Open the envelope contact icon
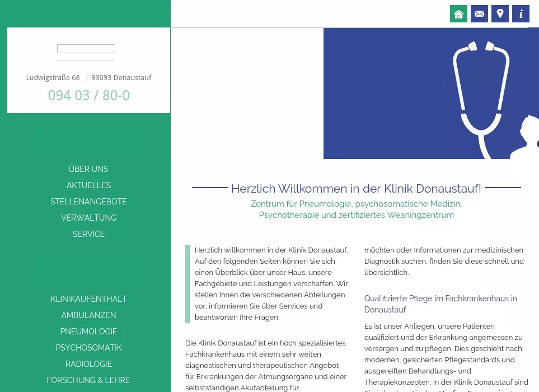The image size is (539, 392). [x=479, y=14]
